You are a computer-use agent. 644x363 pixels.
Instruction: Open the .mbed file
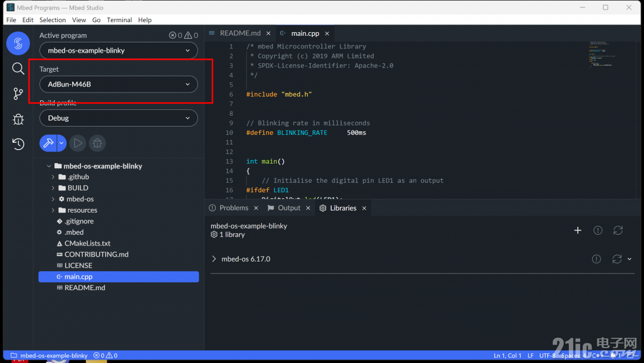point(74,232)
